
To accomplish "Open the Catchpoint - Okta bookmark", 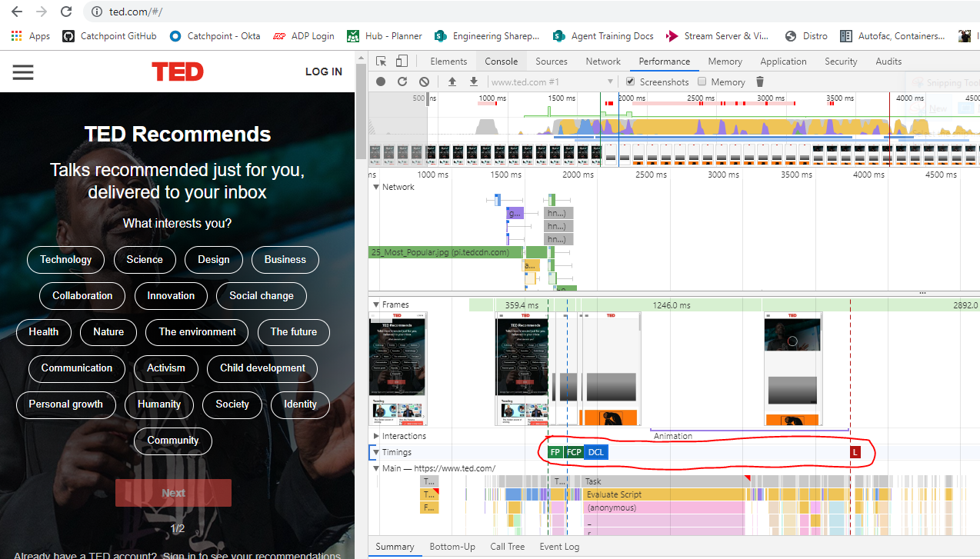I will point(215,35).
